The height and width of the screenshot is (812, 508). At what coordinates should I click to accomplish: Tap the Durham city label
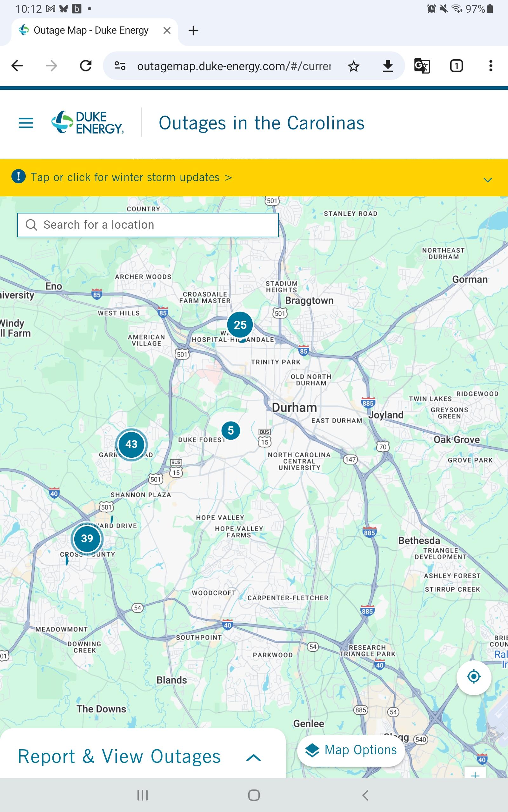(294, 407)
